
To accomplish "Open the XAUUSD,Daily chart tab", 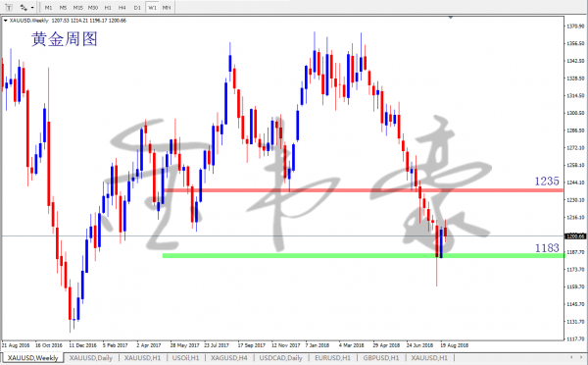I will point(91,358).
